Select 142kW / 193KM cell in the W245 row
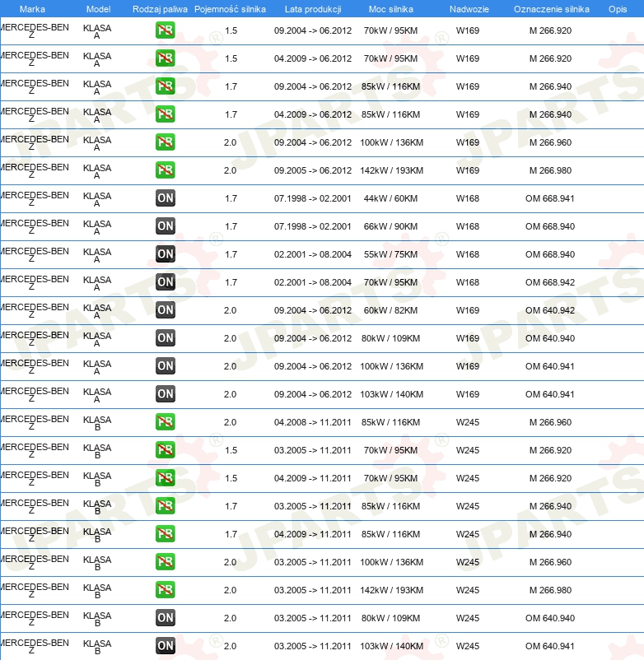Image resolution: width=644 pixels, height=660 pixels. [391, 590]
